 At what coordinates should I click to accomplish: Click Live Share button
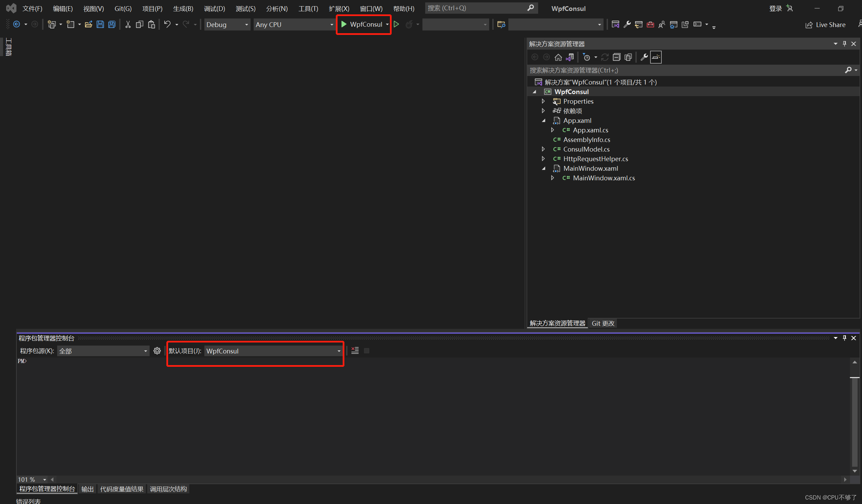tap(825, 25)
